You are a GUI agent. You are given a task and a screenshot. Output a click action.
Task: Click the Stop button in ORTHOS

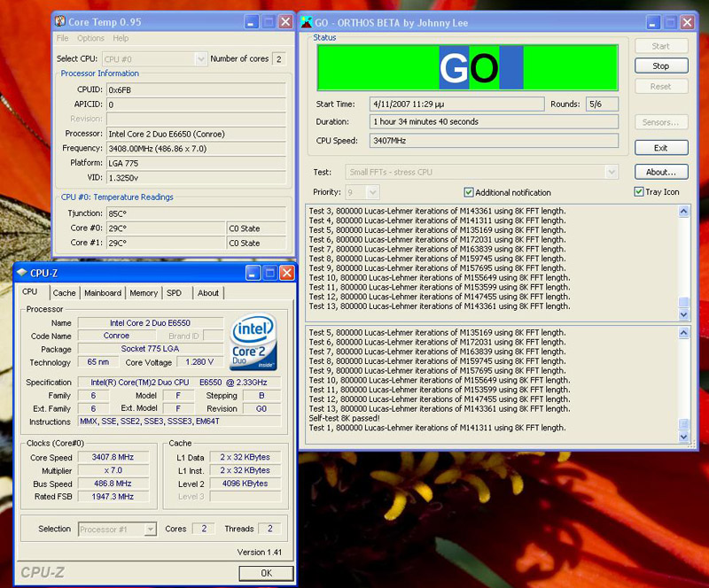(661, 66)
